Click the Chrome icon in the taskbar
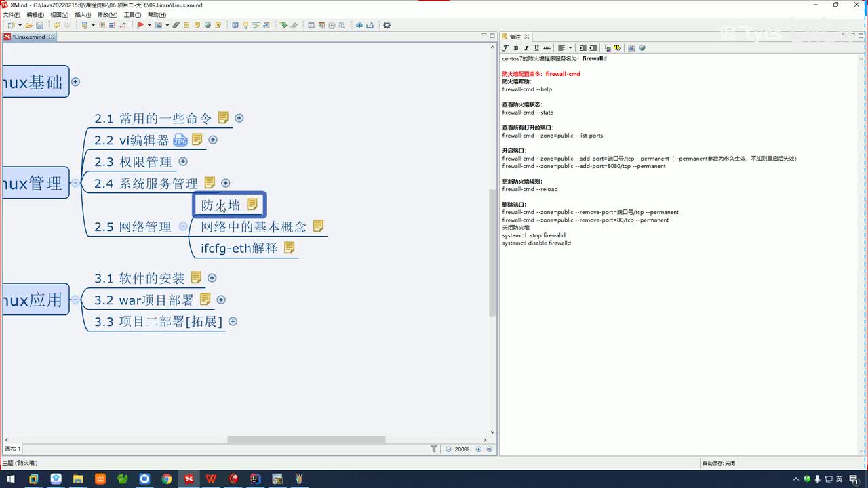This screenshot has width=868, height=488. coord(167,479)
